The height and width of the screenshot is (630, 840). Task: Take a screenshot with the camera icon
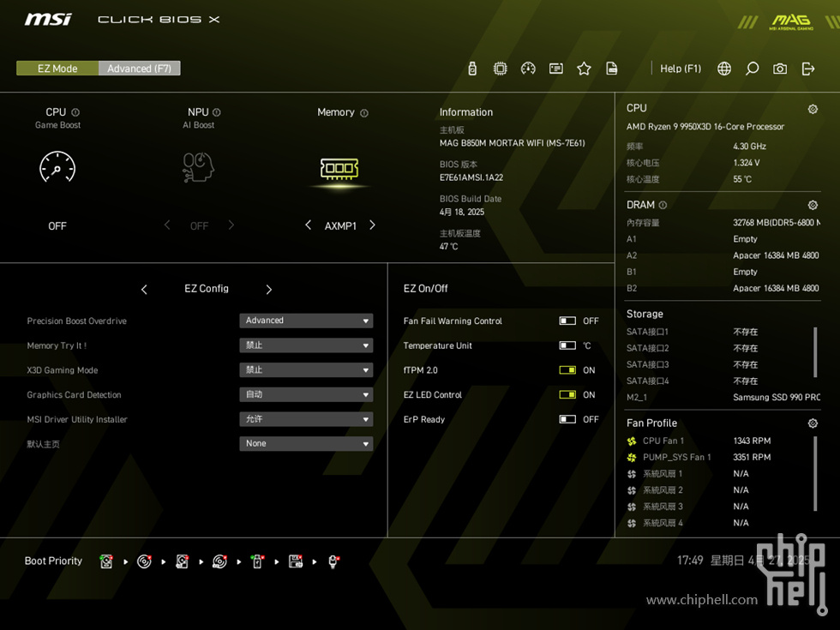pos(780,69)
